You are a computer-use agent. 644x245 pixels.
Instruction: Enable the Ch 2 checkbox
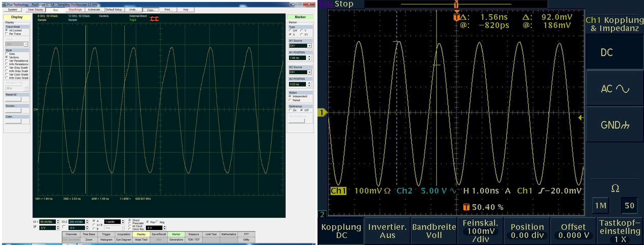(x=64, y=227)
